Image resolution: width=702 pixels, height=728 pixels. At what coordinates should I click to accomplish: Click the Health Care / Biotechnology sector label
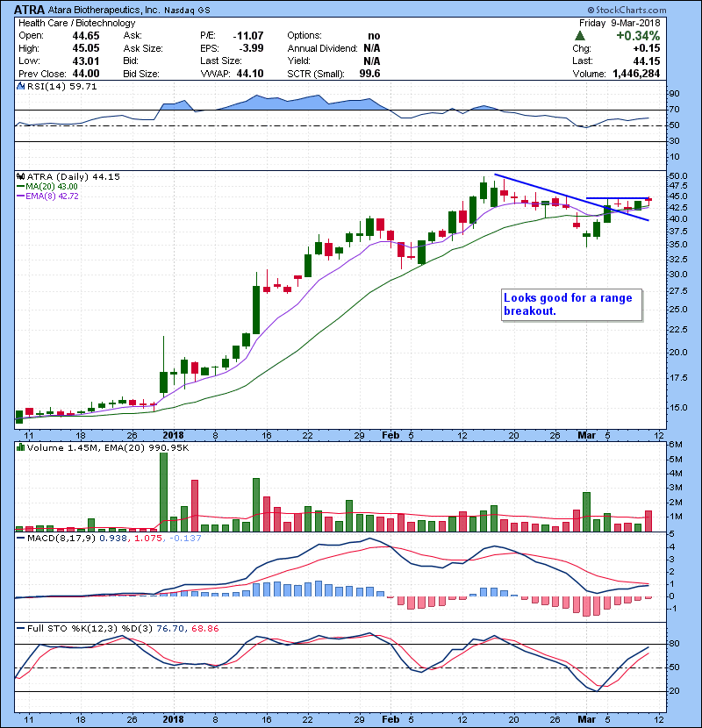(77, 23)
